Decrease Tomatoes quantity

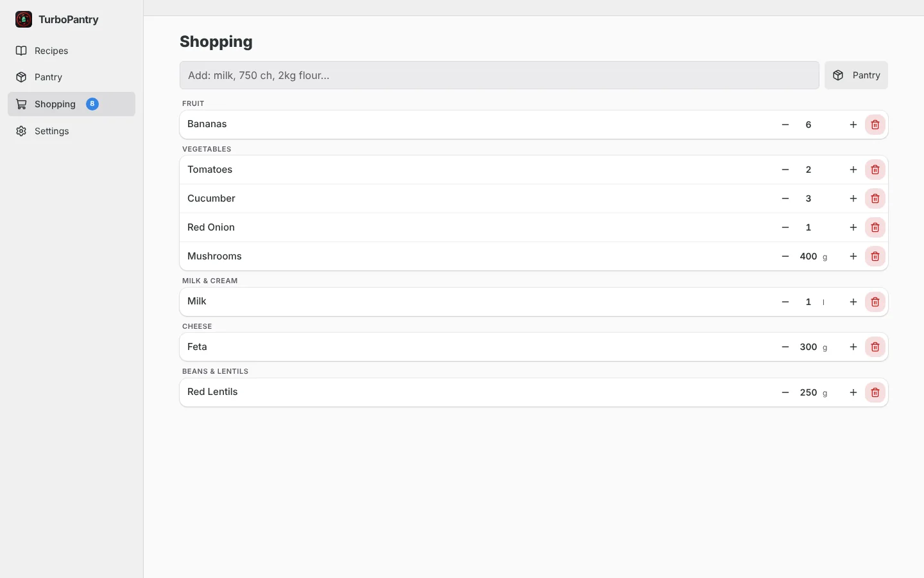point(785,170)
